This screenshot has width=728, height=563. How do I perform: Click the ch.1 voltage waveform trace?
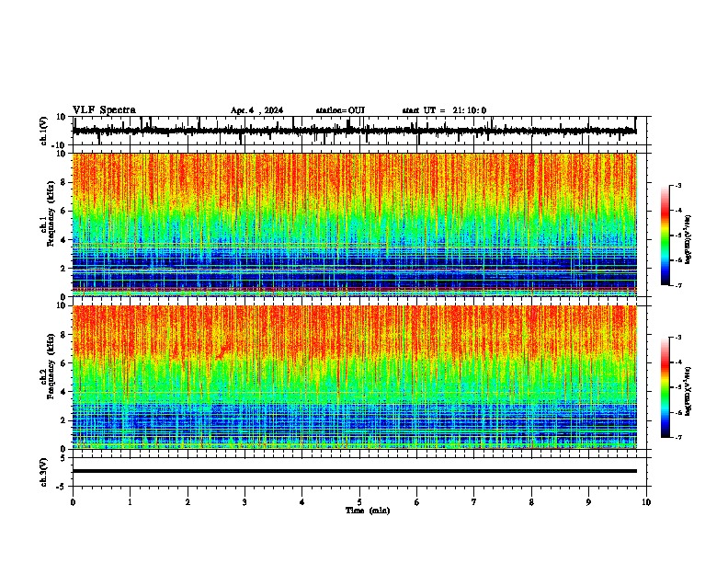point(354,131)
